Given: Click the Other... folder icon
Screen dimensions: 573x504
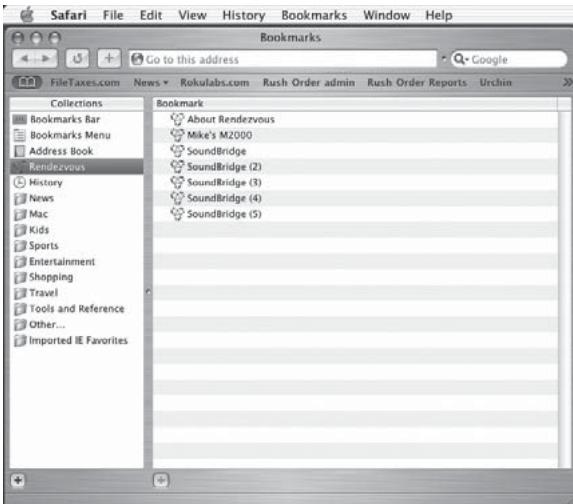Looking at the screenshot, I should click(x=20, y=325).
